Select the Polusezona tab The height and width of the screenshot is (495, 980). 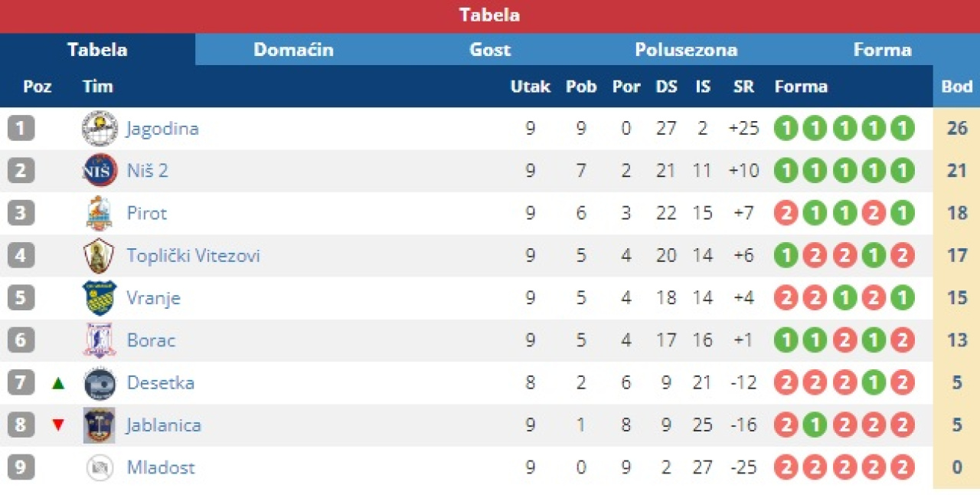[686, 50]
